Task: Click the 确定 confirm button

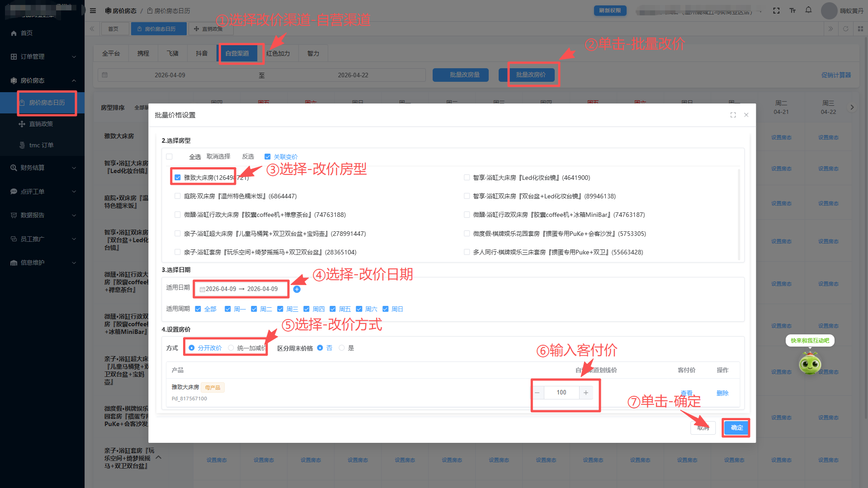Action: (736, 427)
